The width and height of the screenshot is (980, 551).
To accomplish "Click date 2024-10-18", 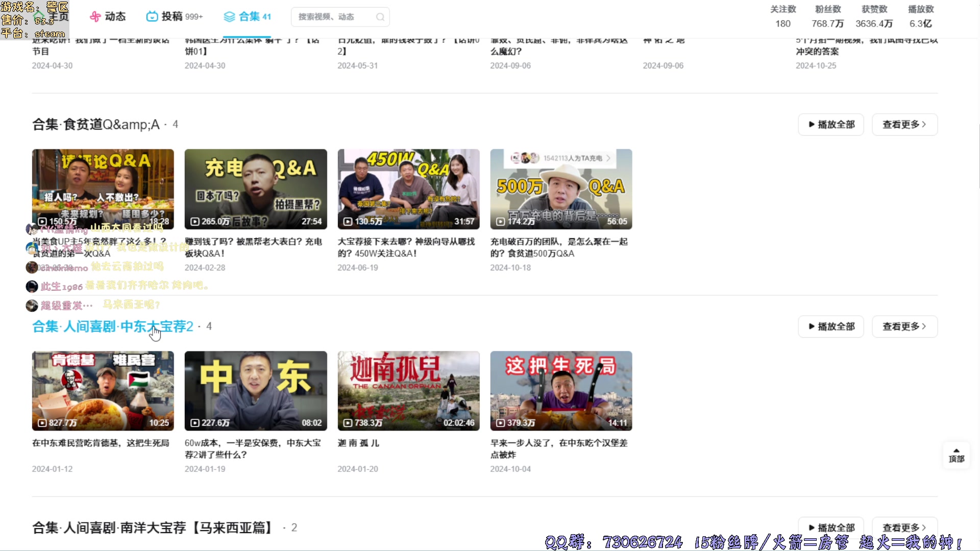I will coord(510,267).
